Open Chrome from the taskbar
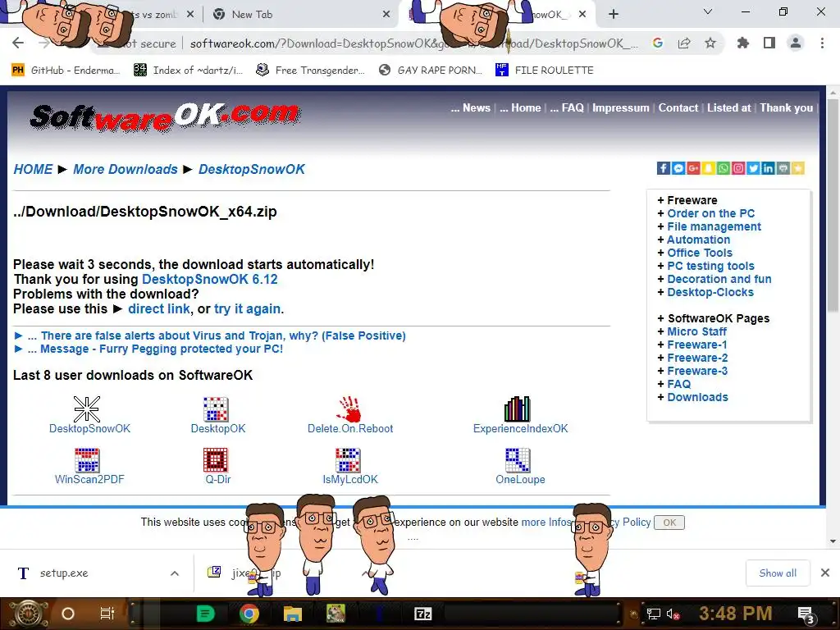This screenshot has width=840, height=630. [249, 614]
